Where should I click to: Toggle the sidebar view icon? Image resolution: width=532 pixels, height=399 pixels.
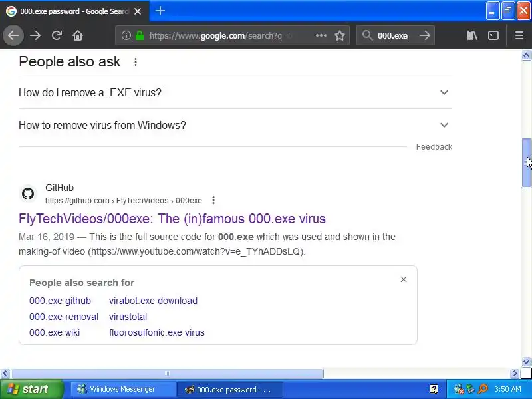pyautogui.click(x=493, y=35)
